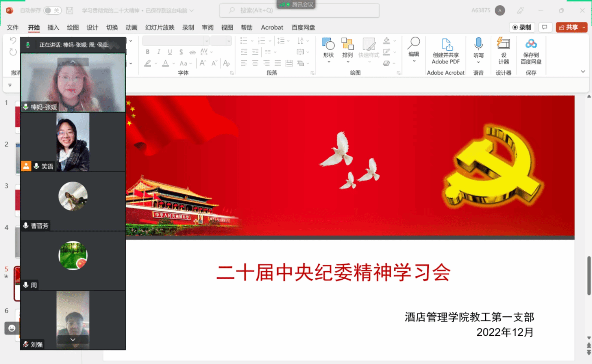Expand the font name dropdown
This screenshot has height=364, width=592.
pyautogui.click(x=207, y=41)
